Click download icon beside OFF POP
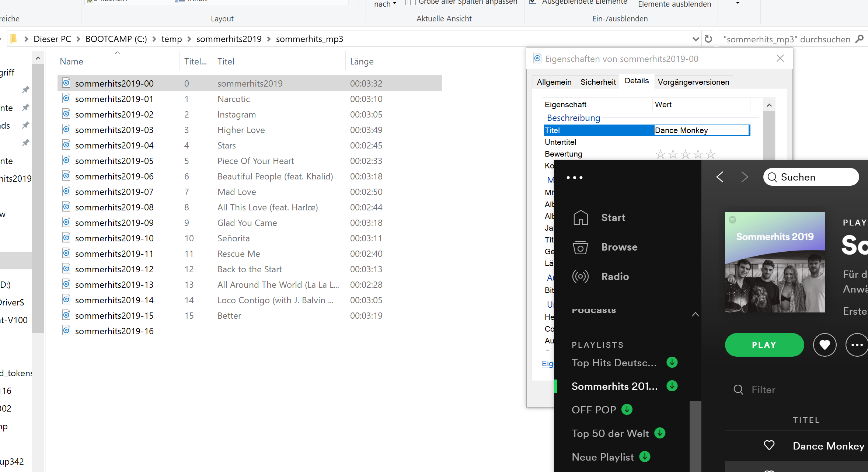The image size is (868, 472). tap(627, 409)
